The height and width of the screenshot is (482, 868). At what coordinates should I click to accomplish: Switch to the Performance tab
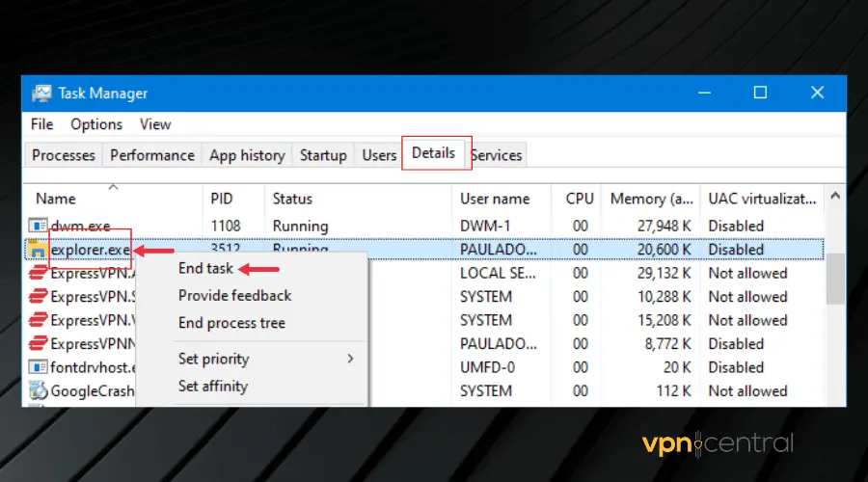coord(152,155)
